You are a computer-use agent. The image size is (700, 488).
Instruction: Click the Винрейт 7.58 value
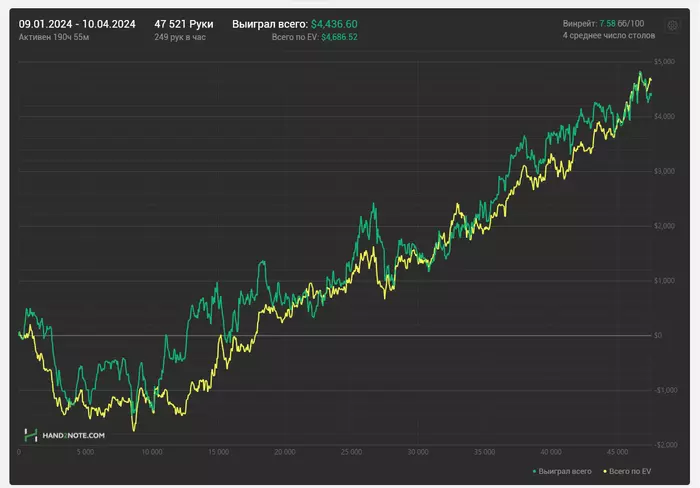pyautogui.click(x=607, y=22)
